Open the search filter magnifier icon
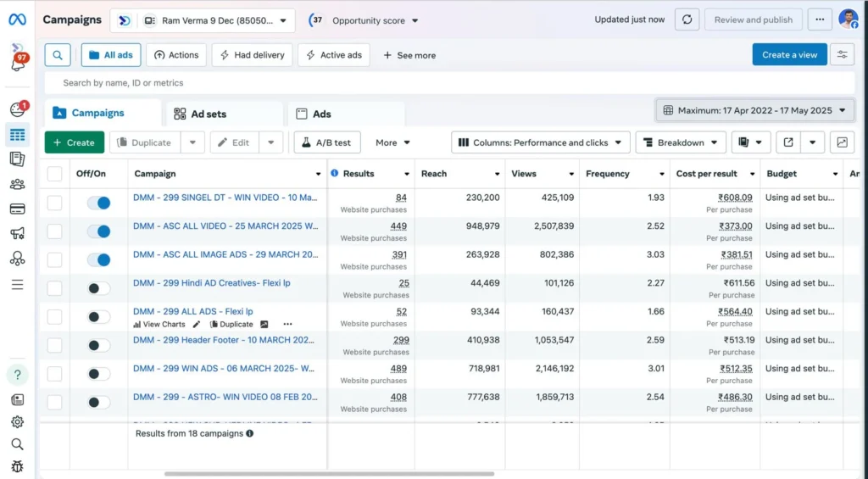 pos(58,55)
